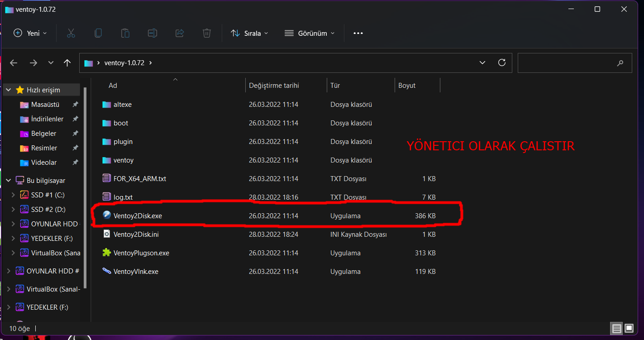Switch to large icons view in status bar
Screen dimensions: 644x340
click(629, 328)
